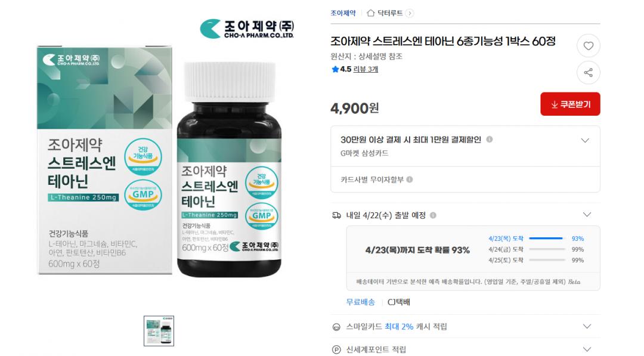Click the delivery truck icon

(336, 215)
